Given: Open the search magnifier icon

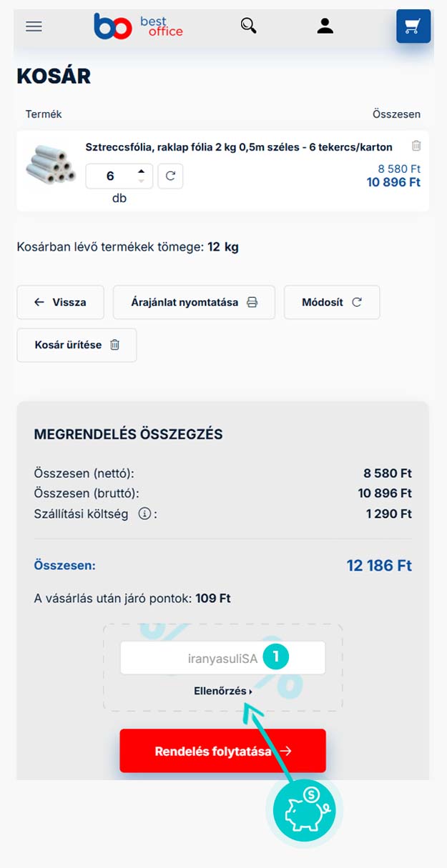Looking at the screenshot, I should 248,26.
